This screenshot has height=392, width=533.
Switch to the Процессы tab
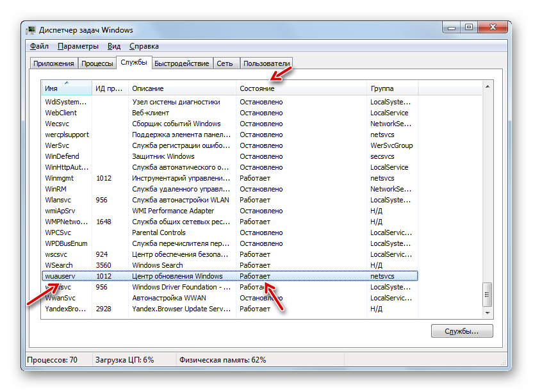click(x=97, y=63)
